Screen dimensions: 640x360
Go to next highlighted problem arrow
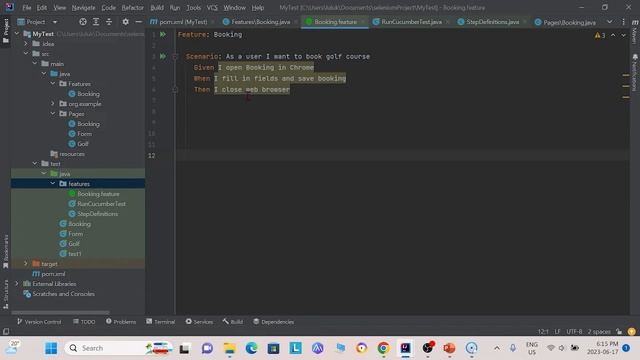[x=623, y=36]
